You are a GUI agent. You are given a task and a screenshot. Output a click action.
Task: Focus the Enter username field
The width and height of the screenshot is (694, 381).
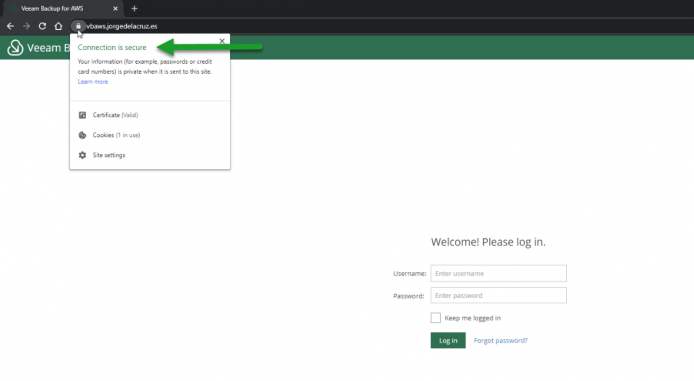tap(498, 273)
